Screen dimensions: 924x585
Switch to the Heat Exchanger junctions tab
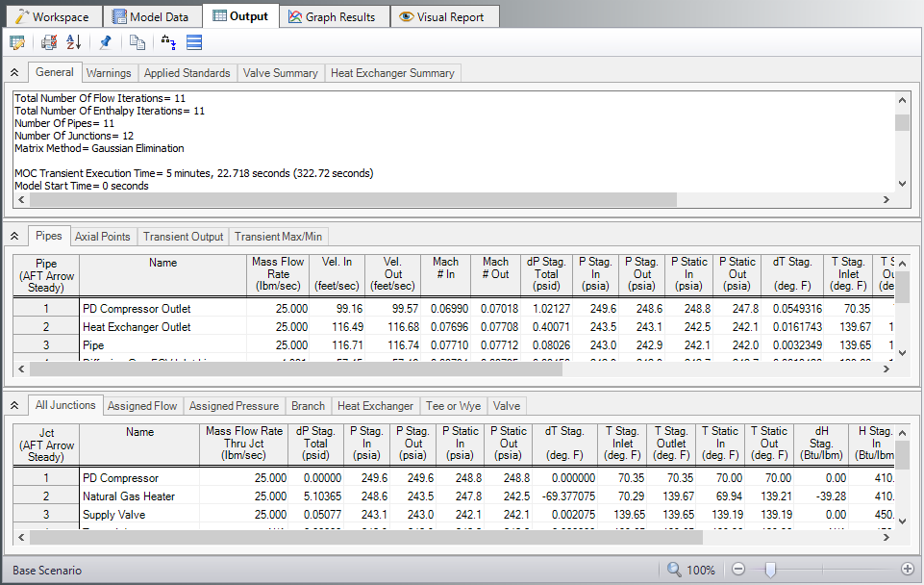click(375, 406)
